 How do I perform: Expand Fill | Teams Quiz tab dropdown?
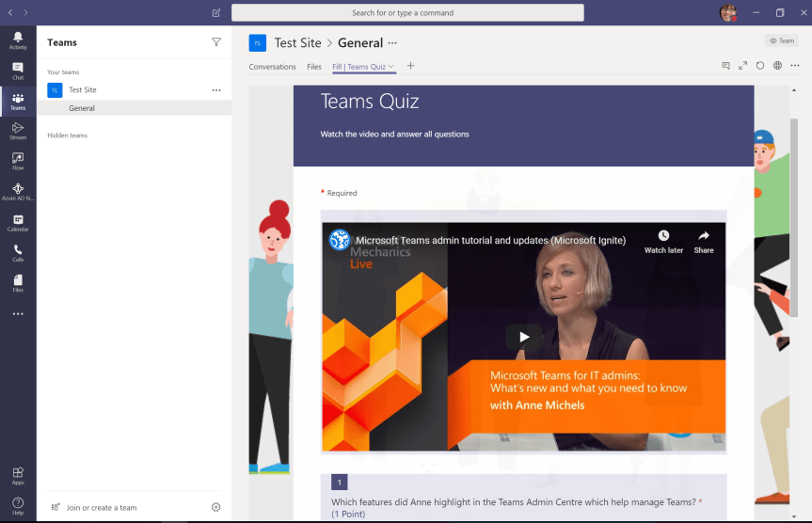pos(391,67)
